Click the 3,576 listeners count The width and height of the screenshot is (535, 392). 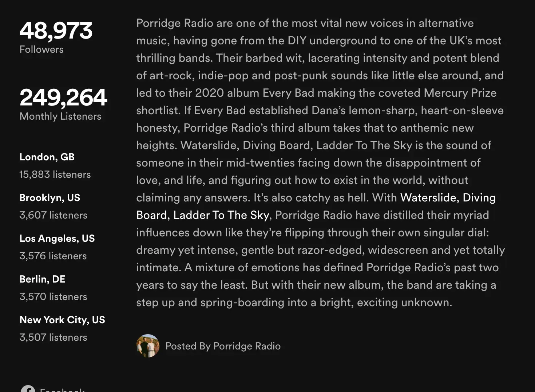tap(53, 256)
